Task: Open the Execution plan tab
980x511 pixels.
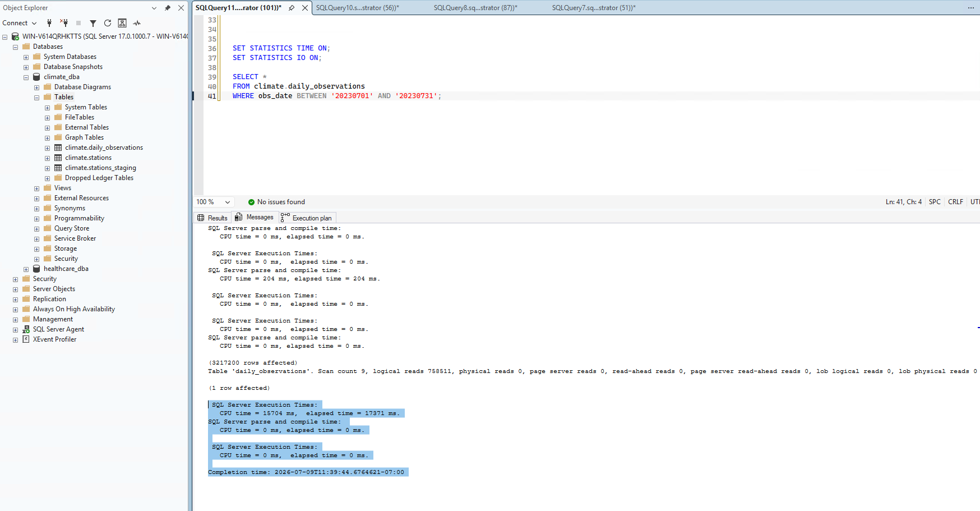Action: point(306,218)
